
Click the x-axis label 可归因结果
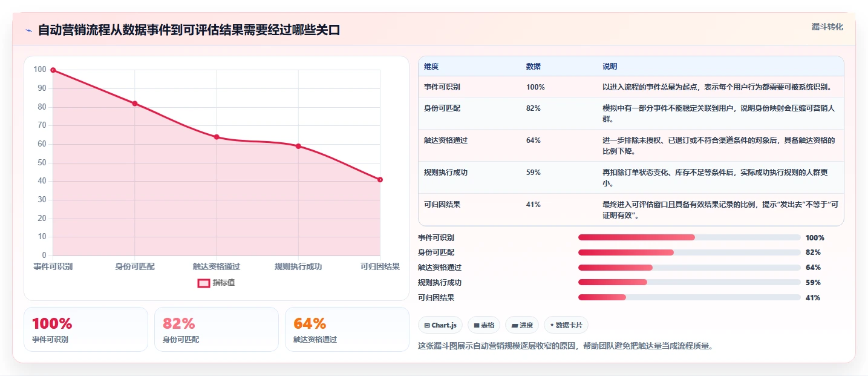380,266
